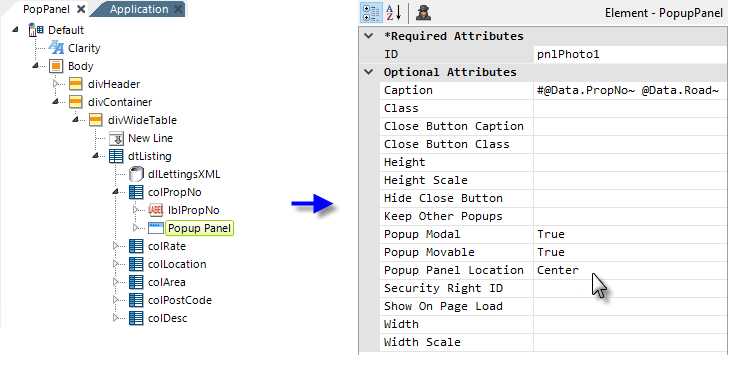Select the Keep Other Popups attribute name
Screen dimensions: 730x377
(x=443, y=216)
